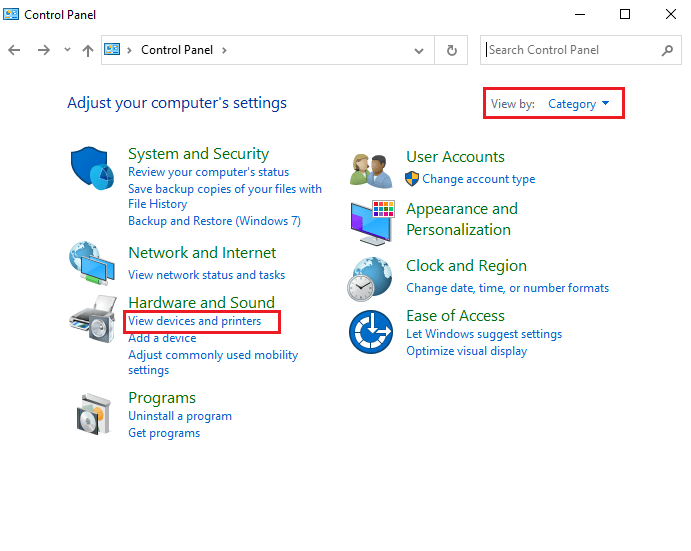Open Hardware and Sound category
The image size is (691, 551).
201,303
